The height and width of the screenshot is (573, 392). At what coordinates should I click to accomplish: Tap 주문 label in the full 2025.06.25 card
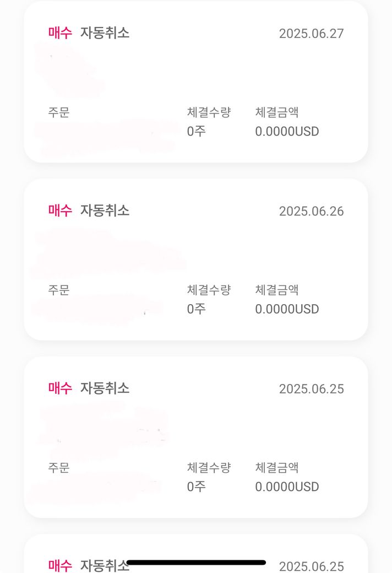pyautogui.click(x=59, y=468)
